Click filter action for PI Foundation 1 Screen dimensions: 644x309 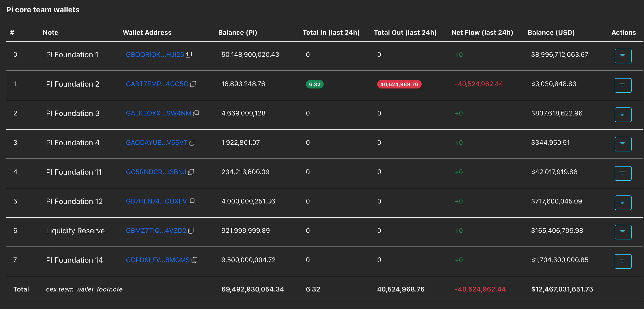click(623, 56)
